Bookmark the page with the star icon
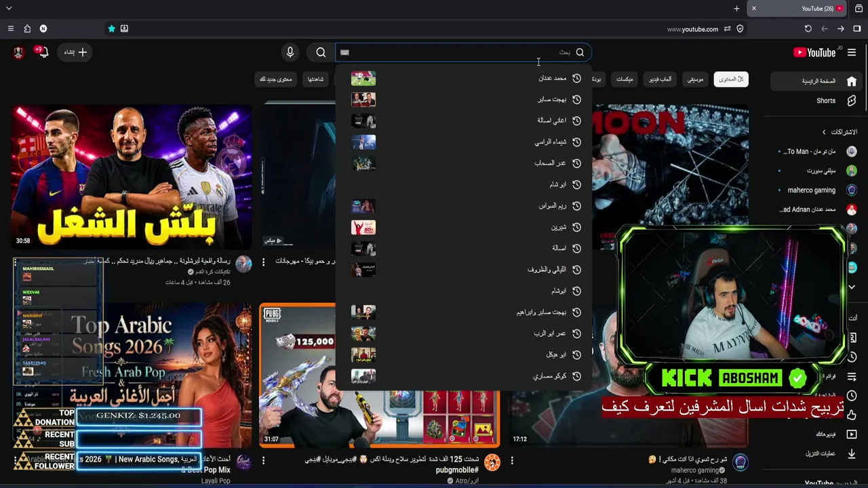 111,28
